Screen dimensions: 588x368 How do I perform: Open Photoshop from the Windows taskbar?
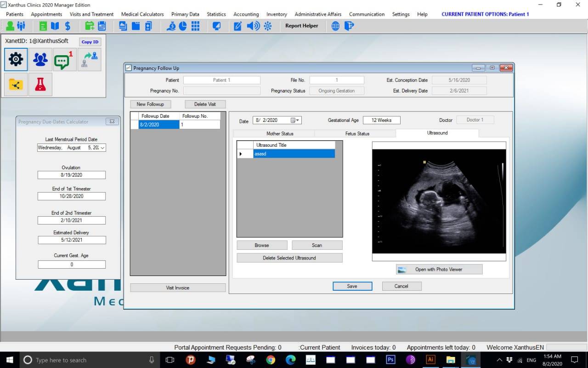pos(391,360)
